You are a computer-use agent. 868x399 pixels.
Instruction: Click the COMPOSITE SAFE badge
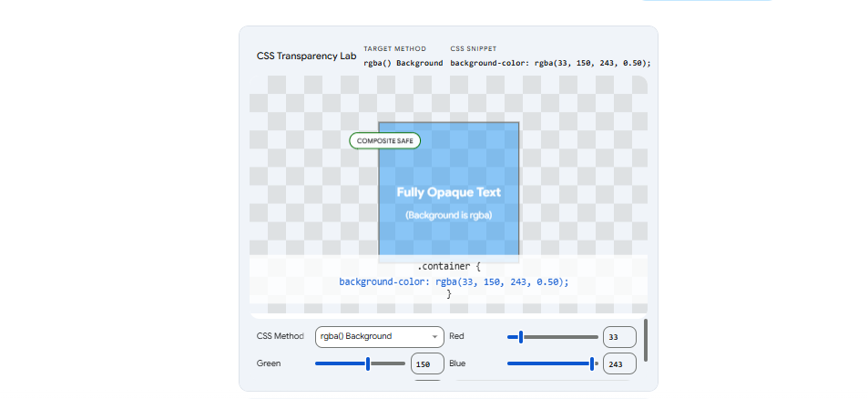(384, 141)
